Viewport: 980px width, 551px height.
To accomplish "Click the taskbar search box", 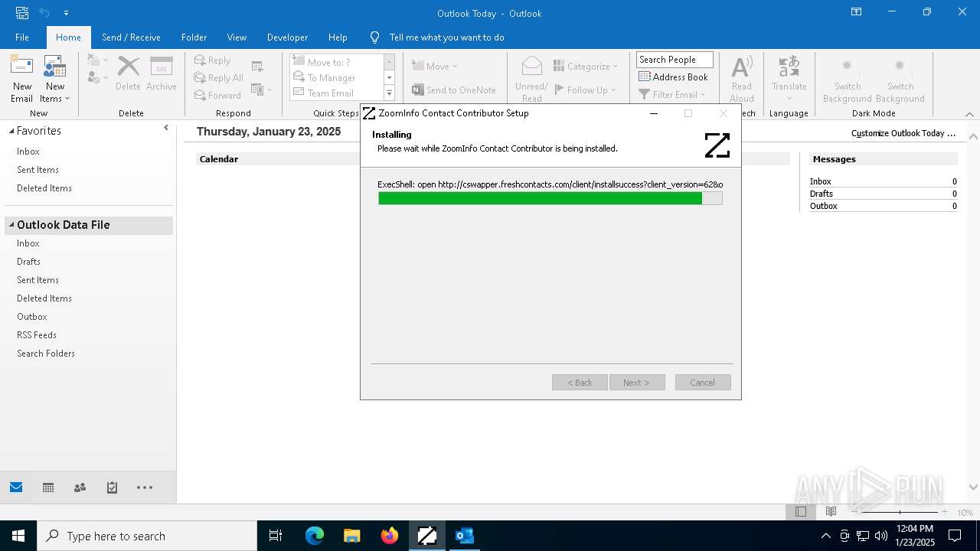I will (x=147, y=536).
